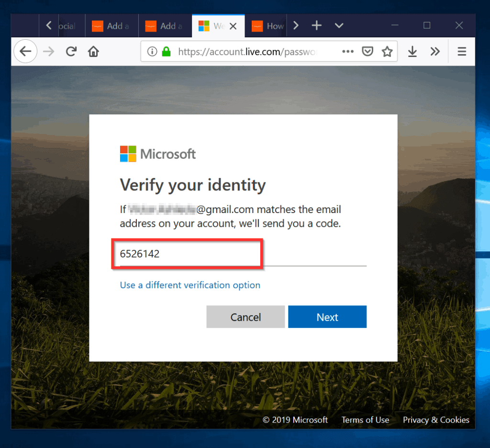Open Privacy & Cookies link
This screenshot has width=490, height=448.
(x=436, y=420)
